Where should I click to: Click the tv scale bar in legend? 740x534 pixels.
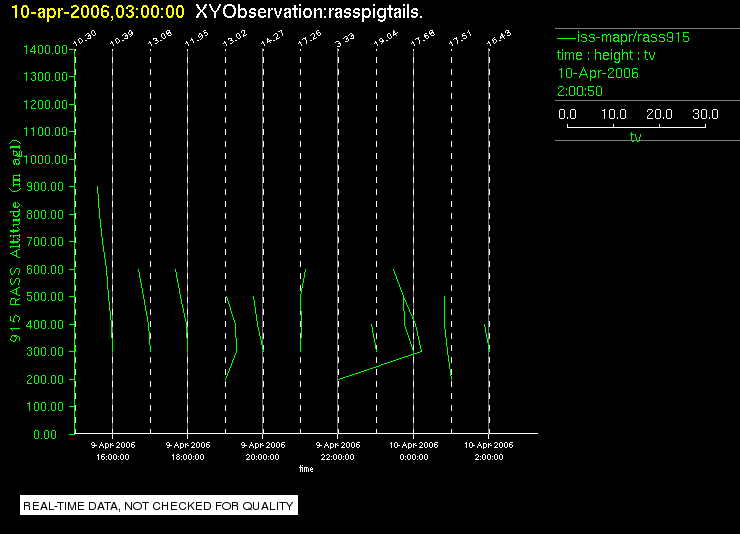coord(636,126)
